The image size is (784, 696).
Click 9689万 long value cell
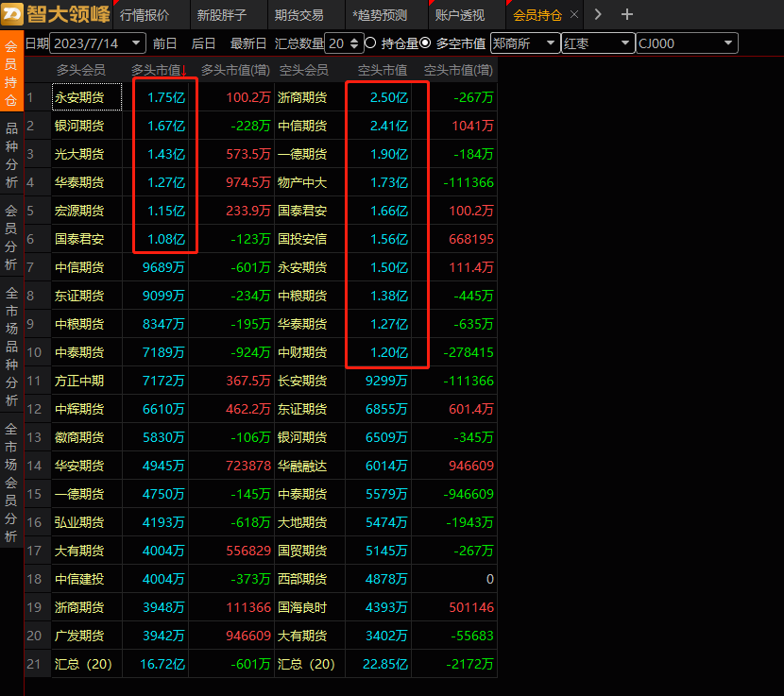[156, 267]
